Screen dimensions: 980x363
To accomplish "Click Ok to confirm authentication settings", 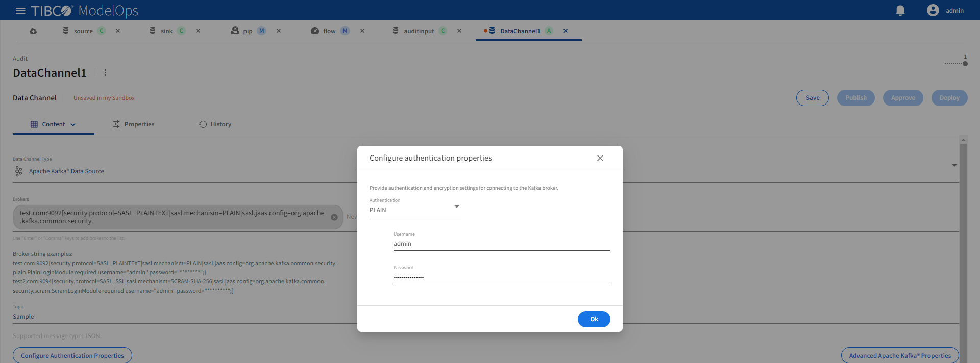I will 594,319.
